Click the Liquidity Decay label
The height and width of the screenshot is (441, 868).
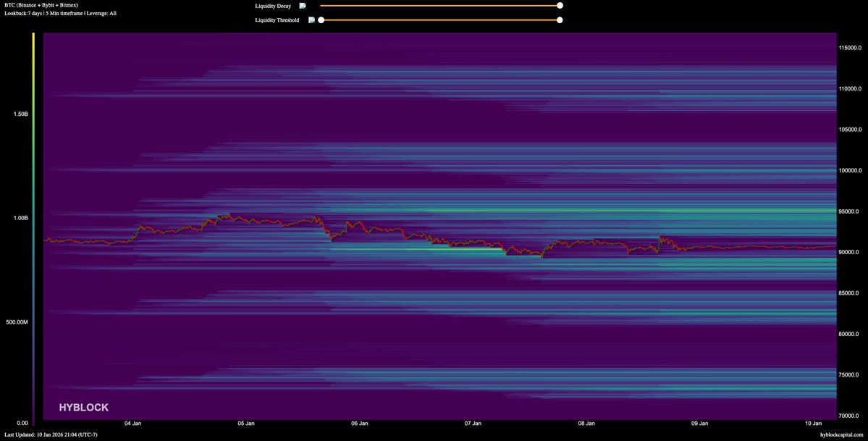click(x=273, y=6)
